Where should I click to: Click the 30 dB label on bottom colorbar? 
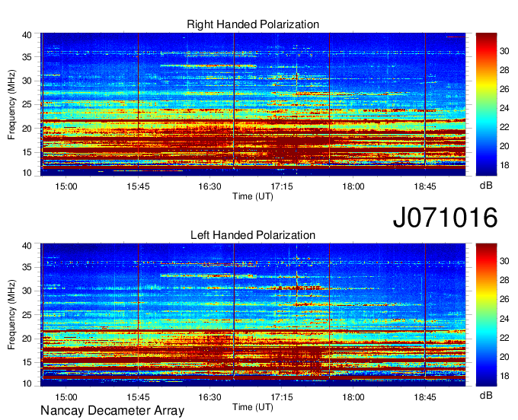504,261
